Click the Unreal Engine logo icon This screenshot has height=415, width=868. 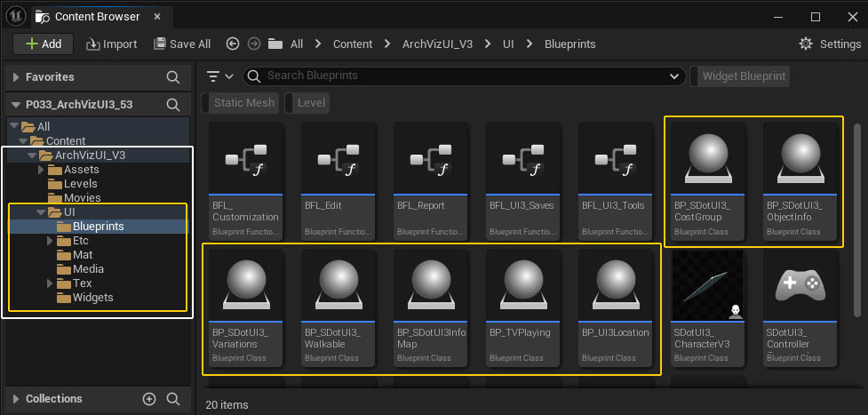point(15,17)
